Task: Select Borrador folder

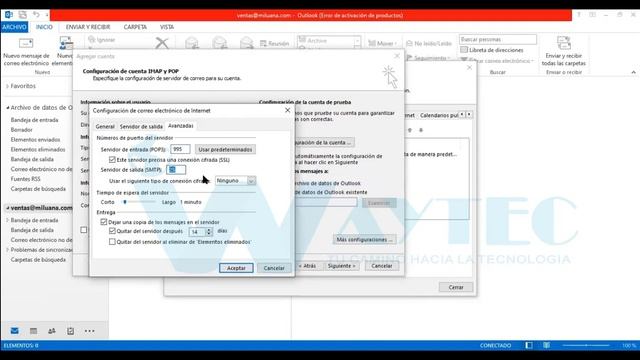Action: 22,130
